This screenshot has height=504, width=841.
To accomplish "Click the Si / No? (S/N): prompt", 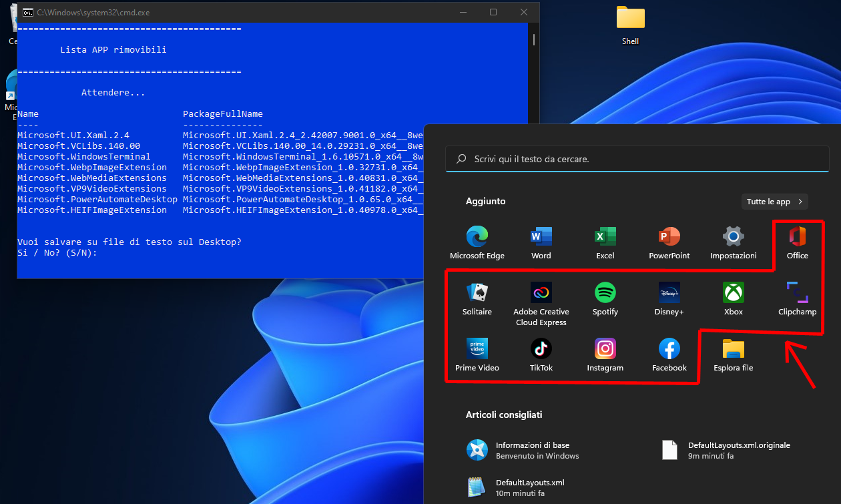I will (57, 253).
